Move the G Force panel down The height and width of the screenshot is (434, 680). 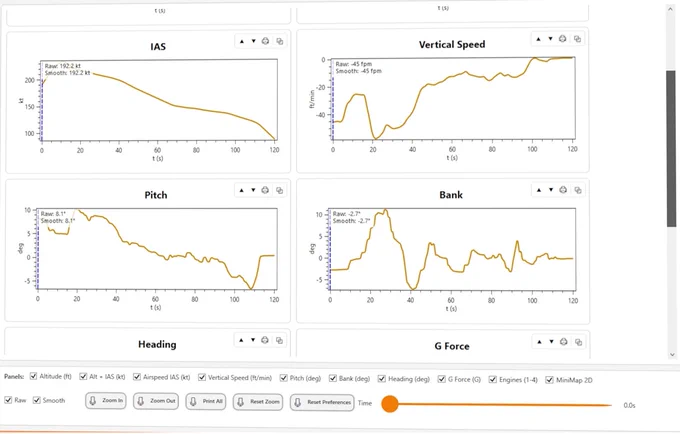pyautogui.click(x=551, y=342)
